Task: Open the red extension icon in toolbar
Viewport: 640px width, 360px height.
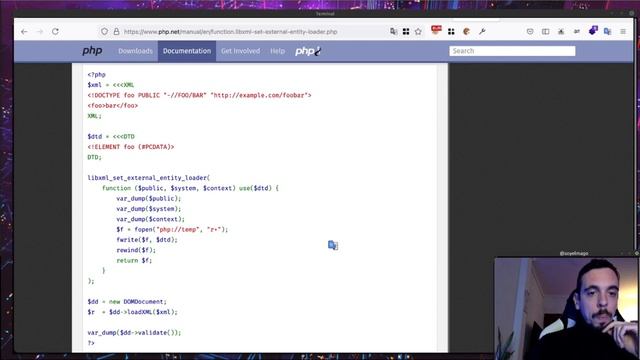Action: pyautogui.click(x=436, y=30)
